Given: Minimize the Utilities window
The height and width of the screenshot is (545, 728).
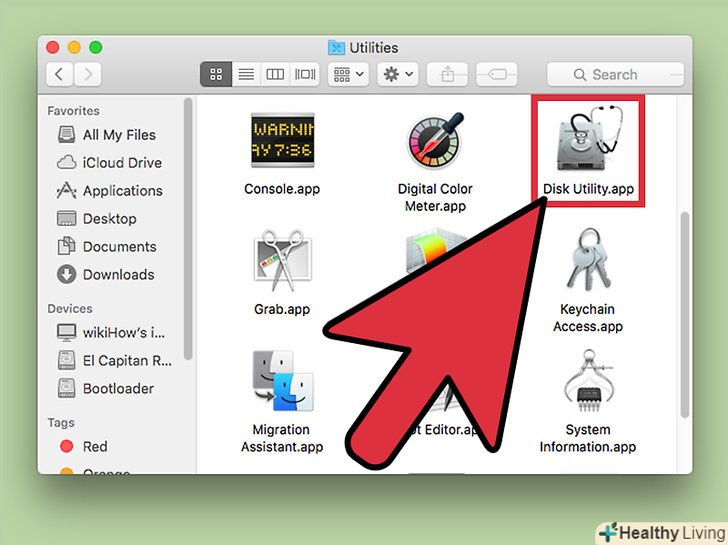Looking at the screenshot, I should pos(74,47).
